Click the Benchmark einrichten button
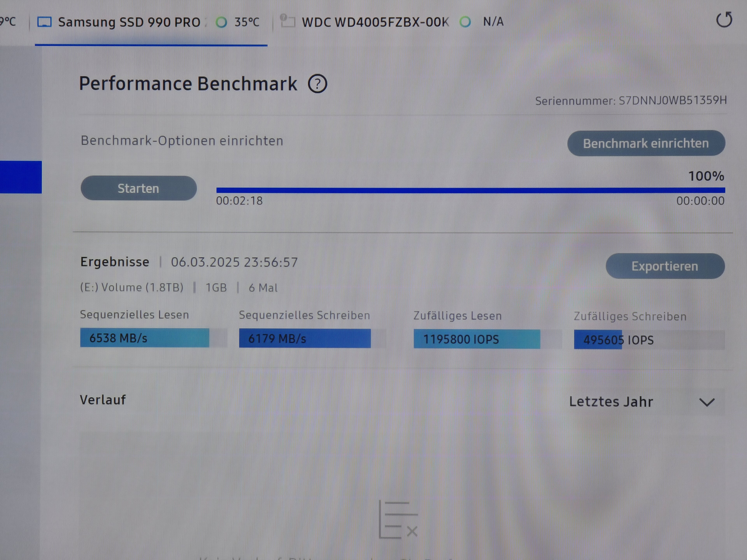Screen dimensions: 747x560 point(646,143)
